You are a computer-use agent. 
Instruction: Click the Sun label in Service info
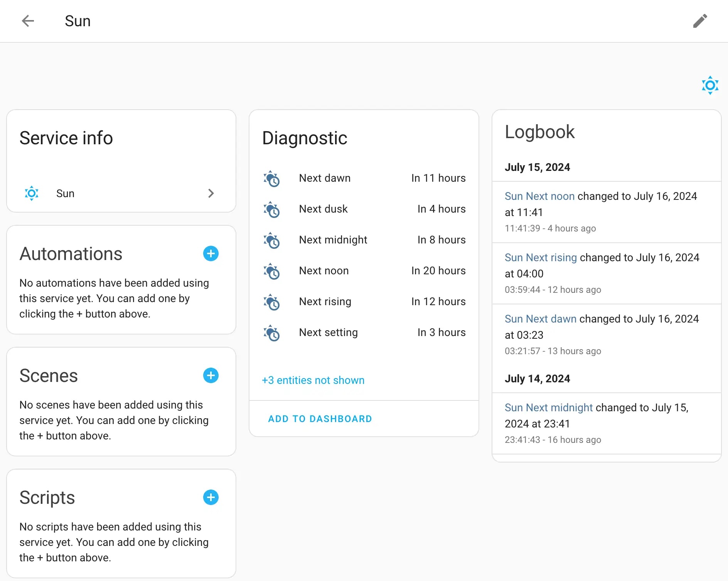pos(65,193)
